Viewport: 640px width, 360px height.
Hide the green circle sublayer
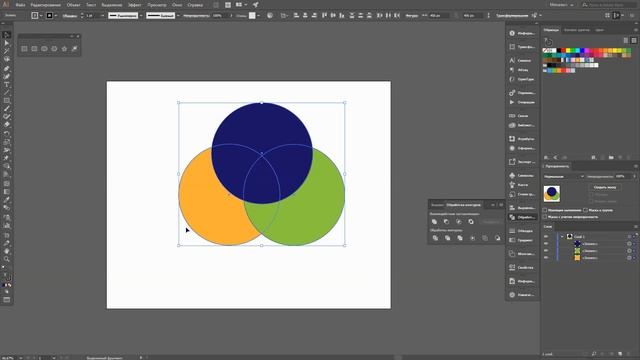(x=546, y=251)
